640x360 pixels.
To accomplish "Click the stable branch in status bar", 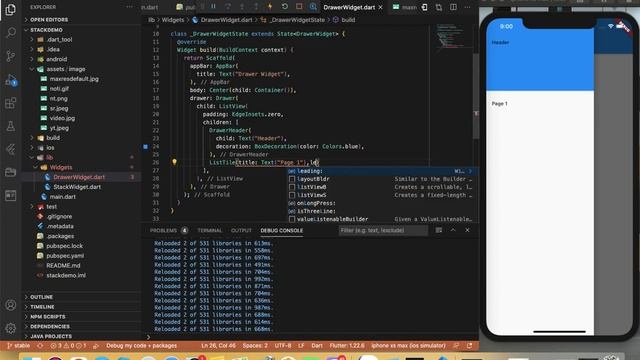I will pyautogui.click(x=18, y=346).
